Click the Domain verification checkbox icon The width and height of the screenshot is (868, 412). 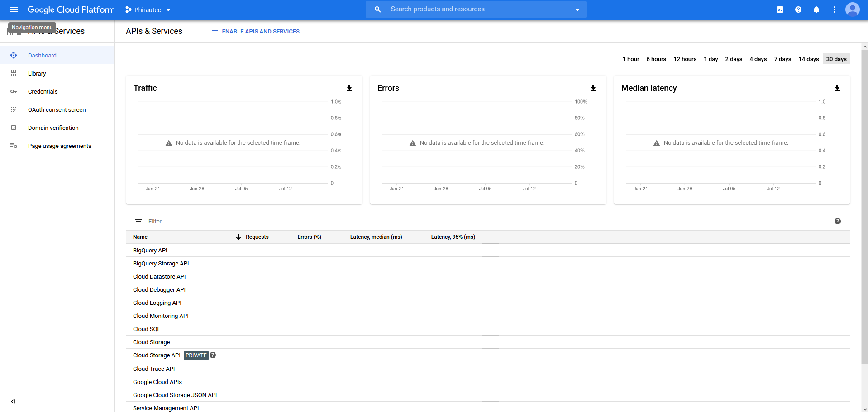click(x=14, y=128)
